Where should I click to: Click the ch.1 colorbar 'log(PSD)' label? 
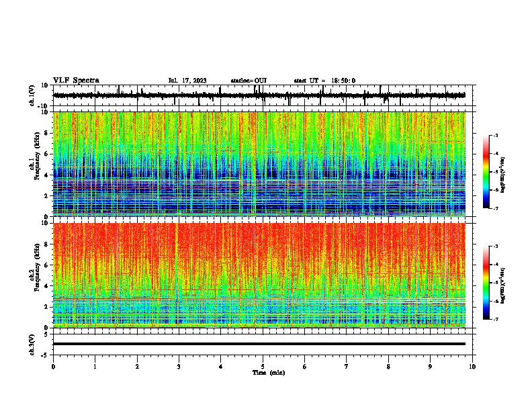(x=503, y=175)
